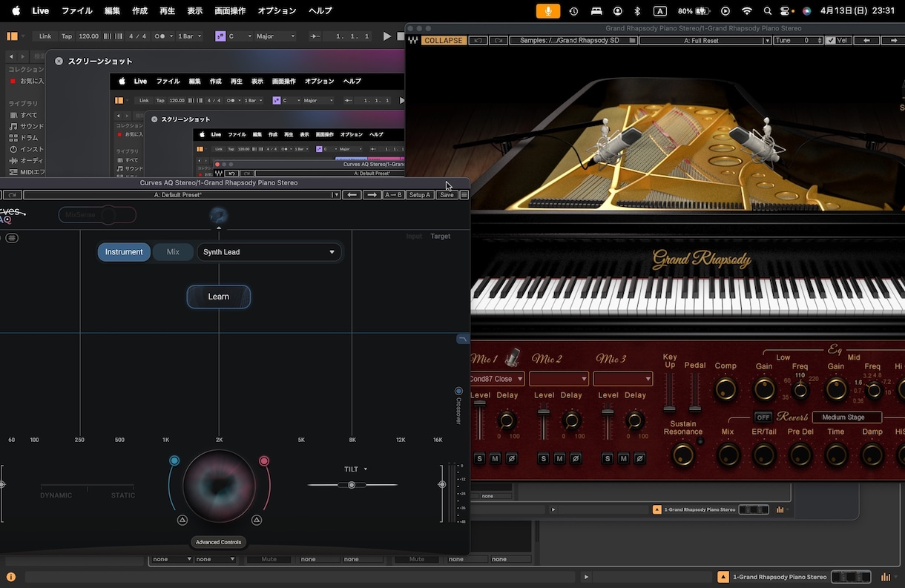Click the Waves logo icon in Grand Rhapsody toolbar

412,41
